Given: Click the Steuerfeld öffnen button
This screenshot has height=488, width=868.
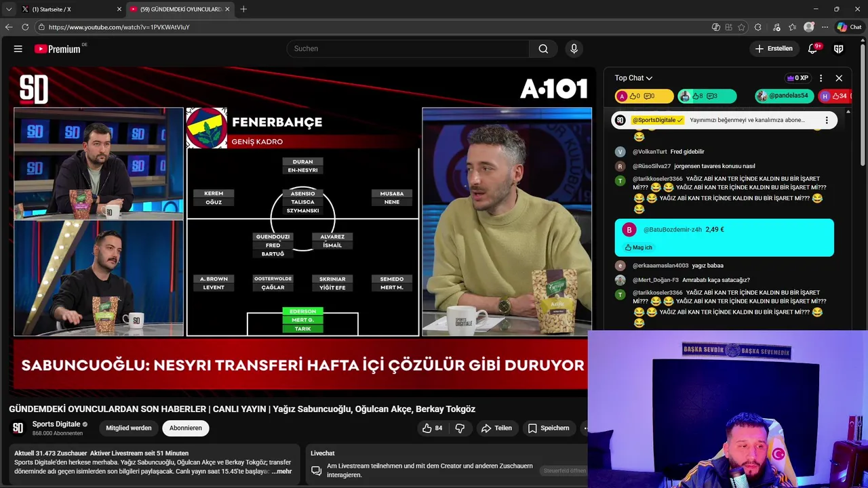Looking at the screenshot, I should click(564, 470).
